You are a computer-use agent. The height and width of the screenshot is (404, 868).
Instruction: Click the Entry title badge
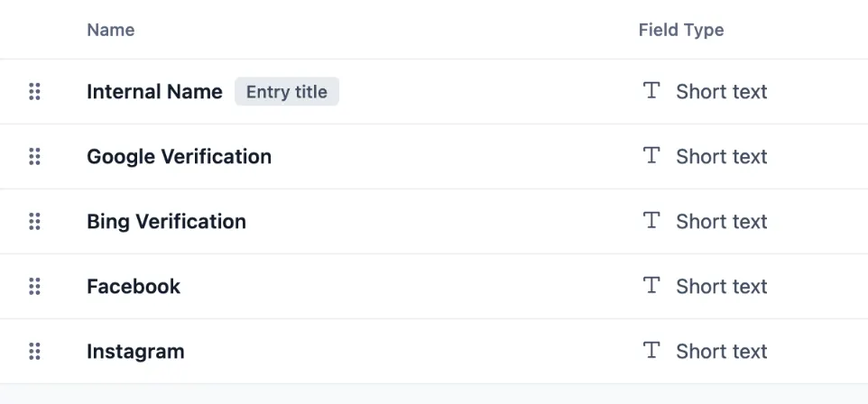(287, 91)
